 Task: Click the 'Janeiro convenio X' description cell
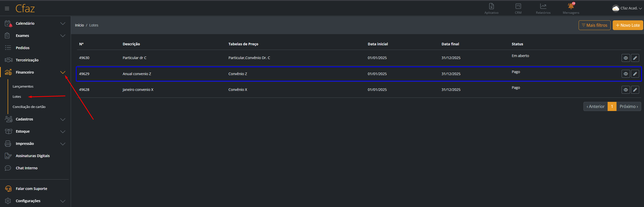click(x=138, y=90)
